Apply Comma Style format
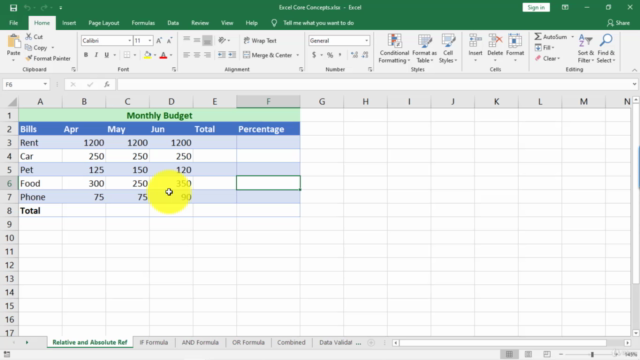640x360 pixels. 340,55
